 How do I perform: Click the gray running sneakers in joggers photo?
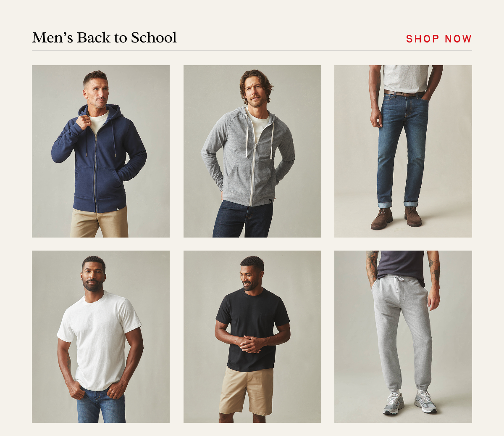pos(410,402)
